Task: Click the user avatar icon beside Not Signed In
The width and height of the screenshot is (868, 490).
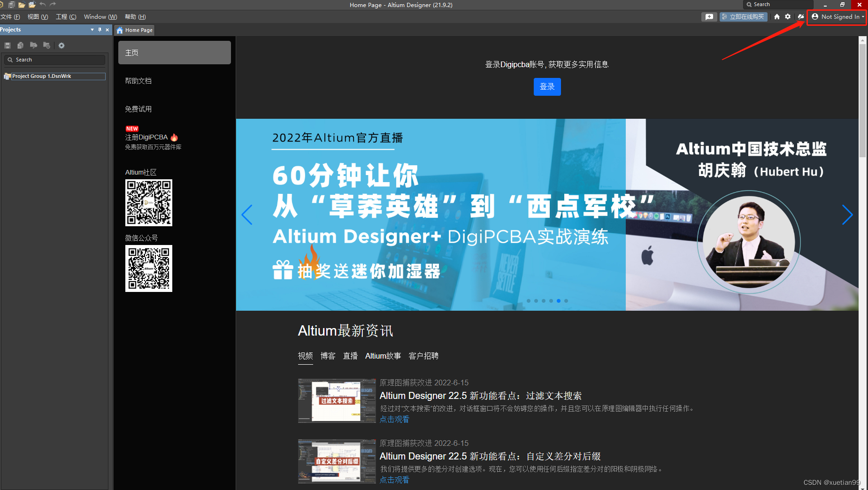Action: tap(815, 16)
